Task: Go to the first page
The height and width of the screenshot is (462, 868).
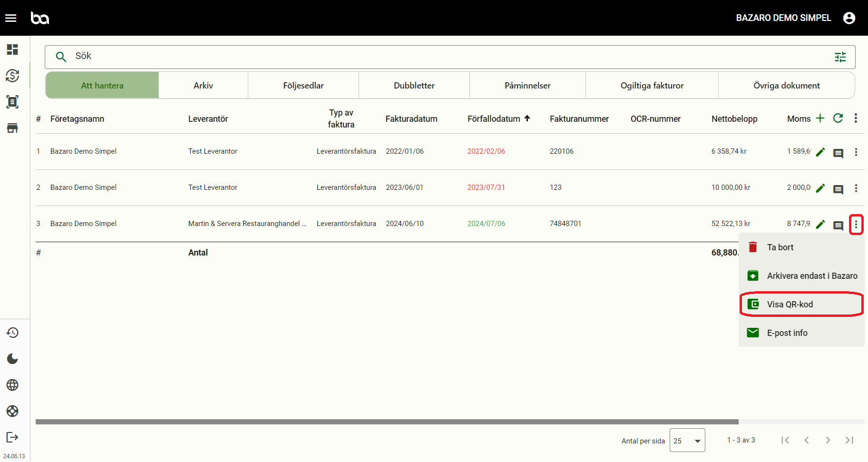Action: click(785, 440)
